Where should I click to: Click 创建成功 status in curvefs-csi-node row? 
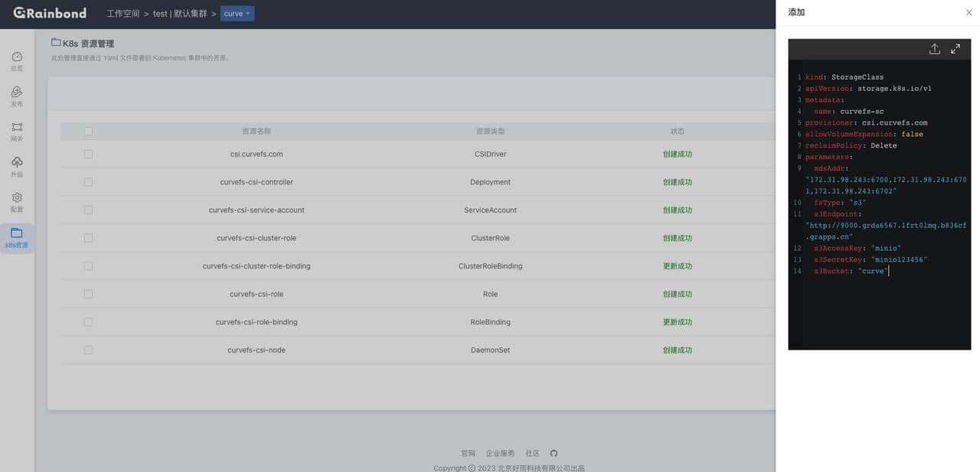pyautogui.click(x=678, y=350)
